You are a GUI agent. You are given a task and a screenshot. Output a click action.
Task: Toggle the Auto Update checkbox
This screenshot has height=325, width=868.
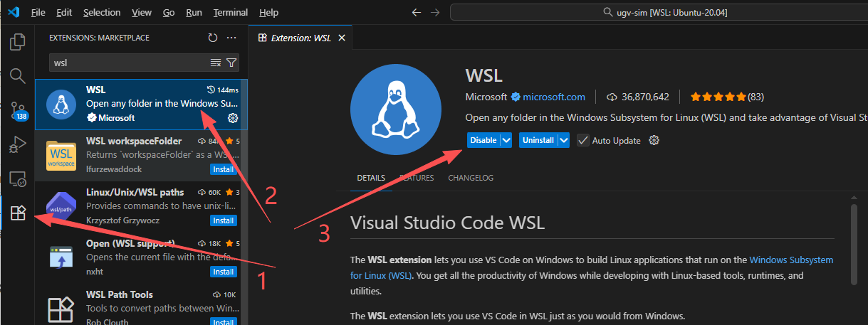coord(583,140)
